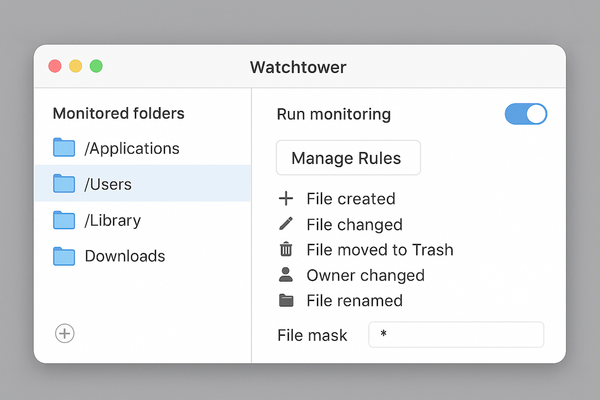Click the person icon for Owner changed
Image resolution: width=600 pixels, height=400 pixels.
pyautogui.click(x=286, y=275)
